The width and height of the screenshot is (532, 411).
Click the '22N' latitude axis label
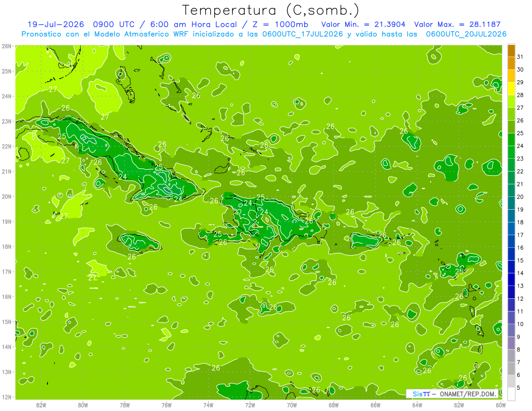point(6,146)
